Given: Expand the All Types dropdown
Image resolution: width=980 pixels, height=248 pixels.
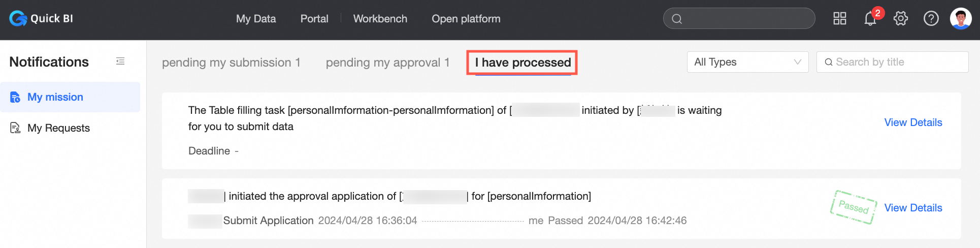Looking at the screenshot, I should click(747, 62).
